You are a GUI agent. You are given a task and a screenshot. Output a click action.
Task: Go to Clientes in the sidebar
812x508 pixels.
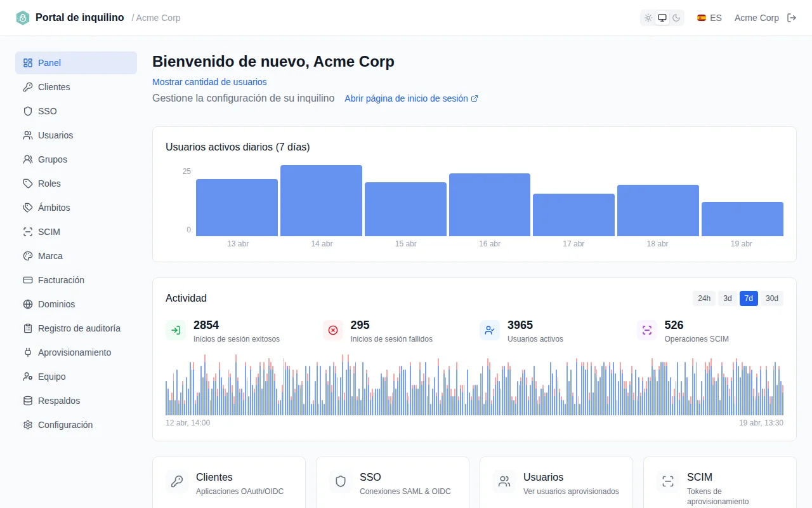coord(76,87)
